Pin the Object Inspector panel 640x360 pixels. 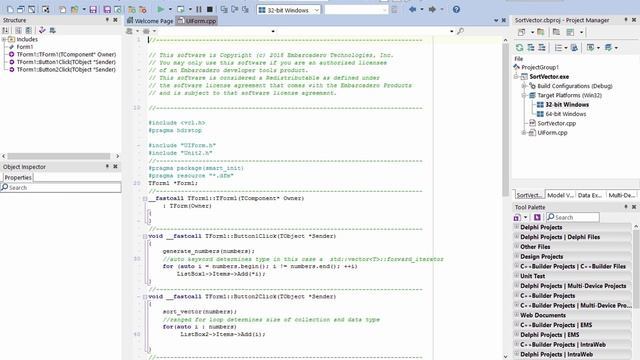point(107,166)
